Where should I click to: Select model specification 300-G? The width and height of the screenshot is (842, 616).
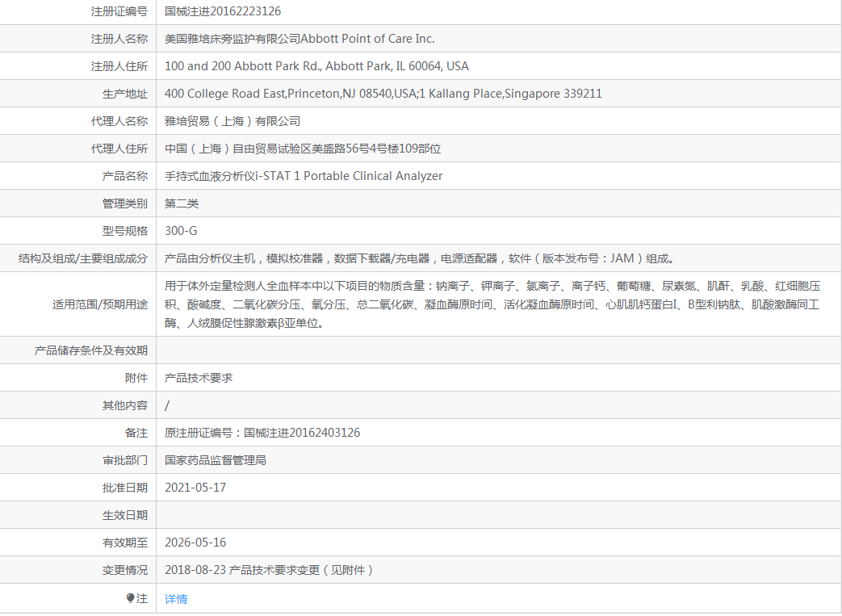point(181,231)
